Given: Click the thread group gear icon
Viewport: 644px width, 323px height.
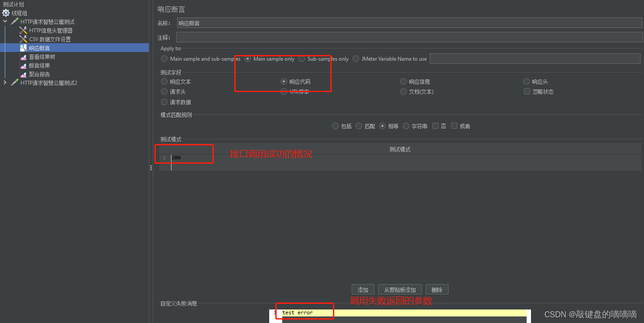Looking at the screenshot, I should pyautogui.click(x=6, y=13).
